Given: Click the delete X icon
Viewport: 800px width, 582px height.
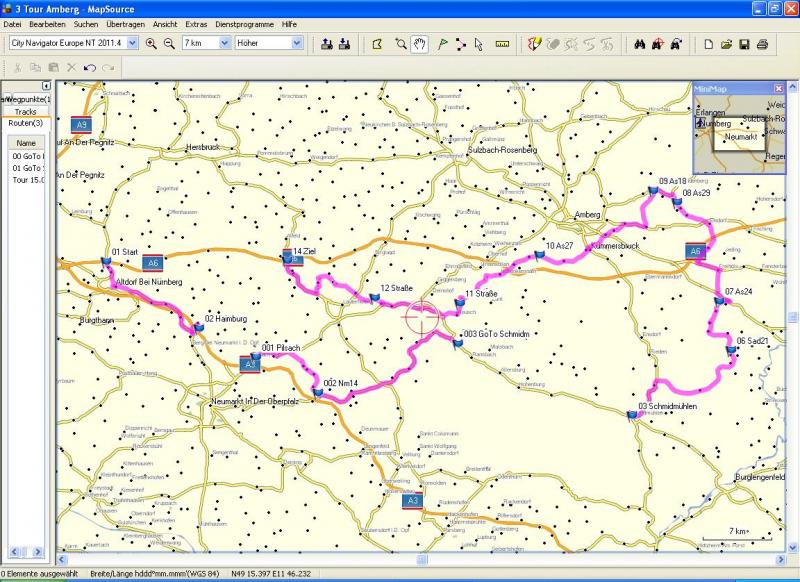Looking at the screenshot, I should (x=71, y=68).
